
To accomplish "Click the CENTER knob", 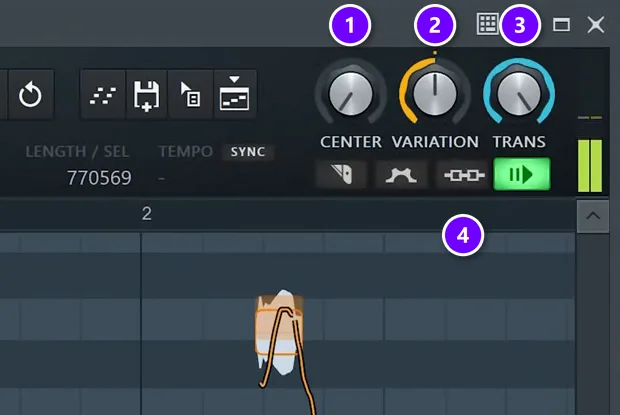I will 351,94.
